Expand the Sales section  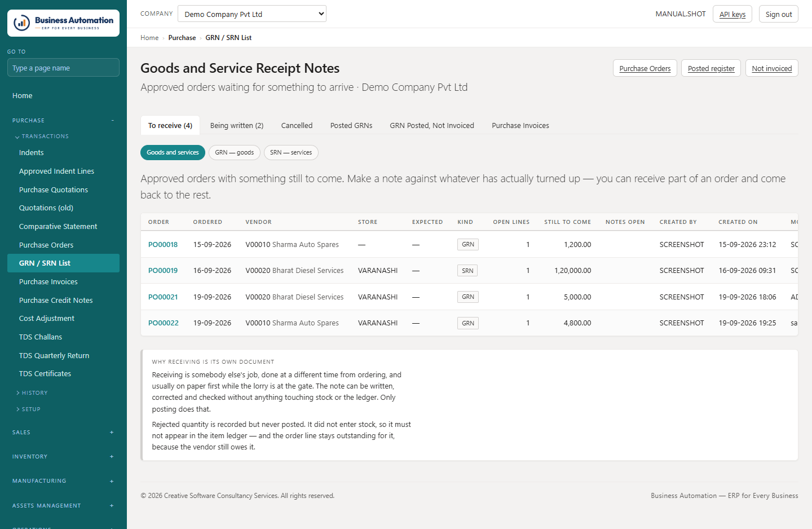click(63, 433)
